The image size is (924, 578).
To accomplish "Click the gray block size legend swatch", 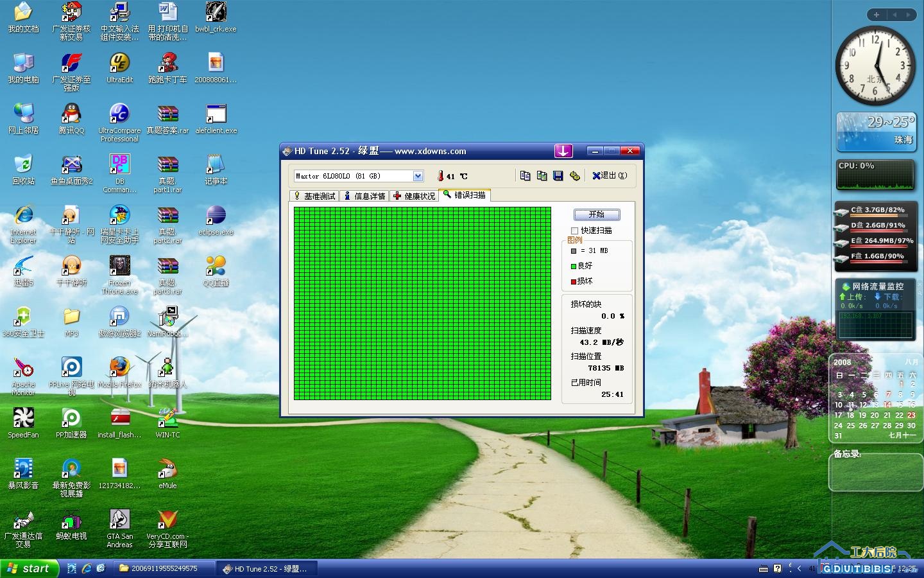I will 573,251.
